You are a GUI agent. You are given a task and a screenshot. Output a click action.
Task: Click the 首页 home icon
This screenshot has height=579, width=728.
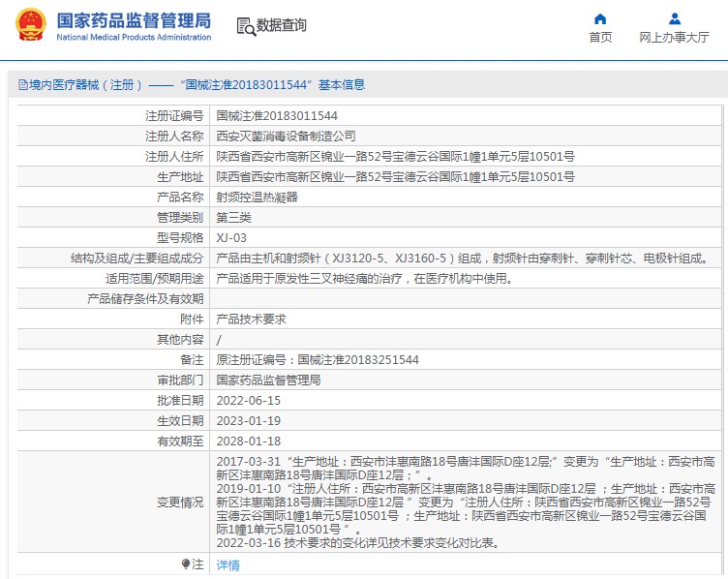[600, 19]
